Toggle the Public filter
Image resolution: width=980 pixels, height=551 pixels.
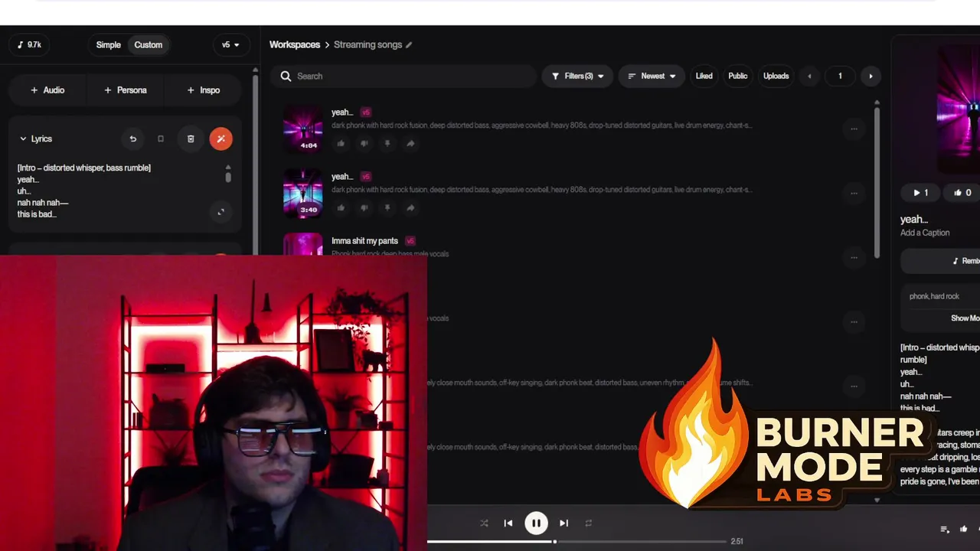[x=738, y=76]
